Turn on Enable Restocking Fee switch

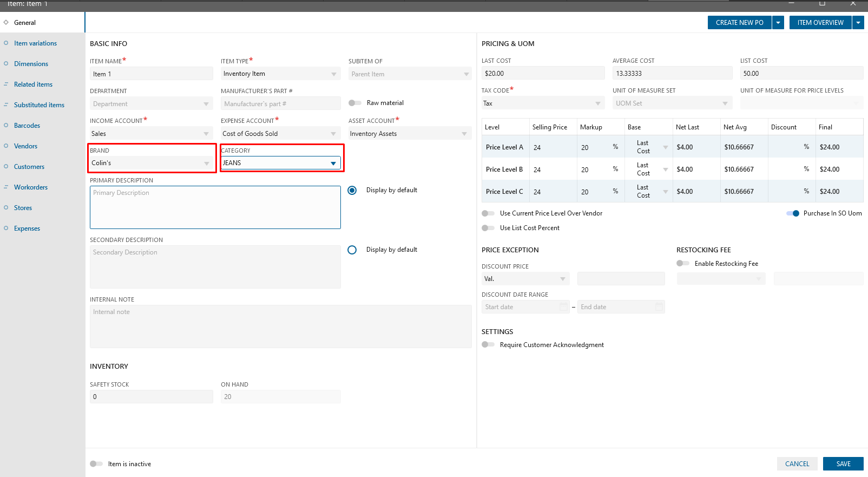point(682,264)
